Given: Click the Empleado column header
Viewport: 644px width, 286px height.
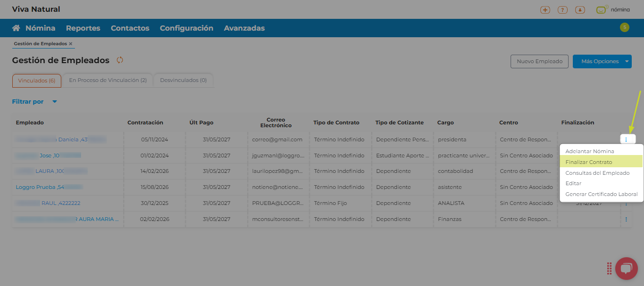Looking at the screenshot, I should [30, 123].
